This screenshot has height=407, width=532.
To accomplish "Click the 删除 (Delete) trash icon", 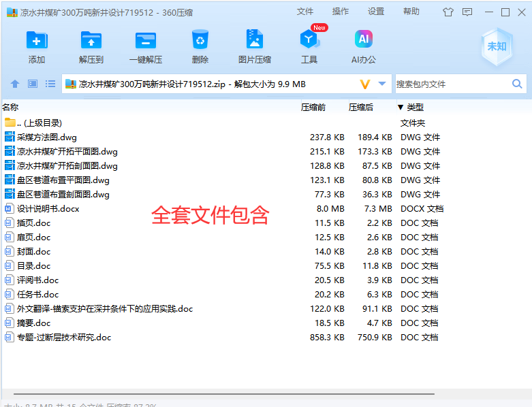I will click(x=200, y=39).
